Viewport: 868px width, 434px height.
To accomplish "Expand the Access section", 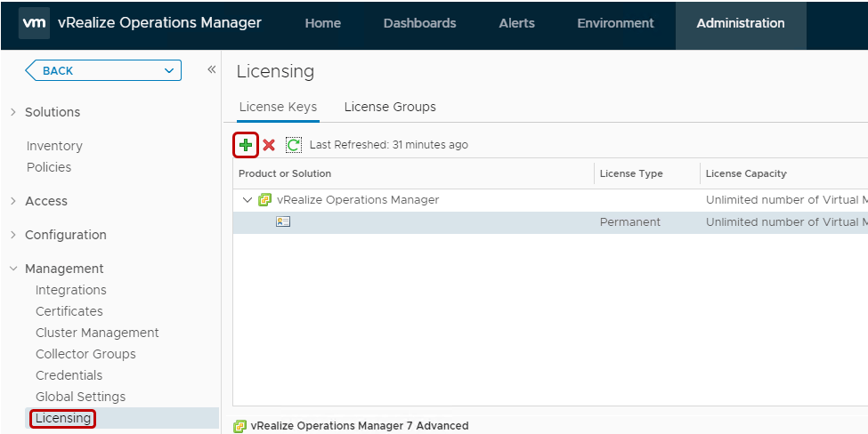I will (13, 201).
